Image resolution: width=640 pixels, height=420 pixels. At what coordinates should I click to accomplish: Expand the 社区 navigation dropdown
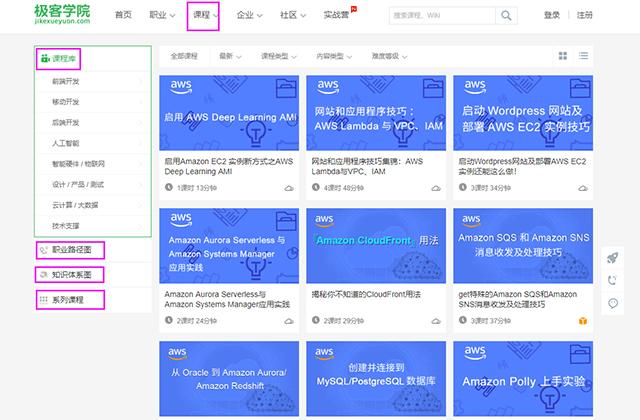click(x=303, y=16)
